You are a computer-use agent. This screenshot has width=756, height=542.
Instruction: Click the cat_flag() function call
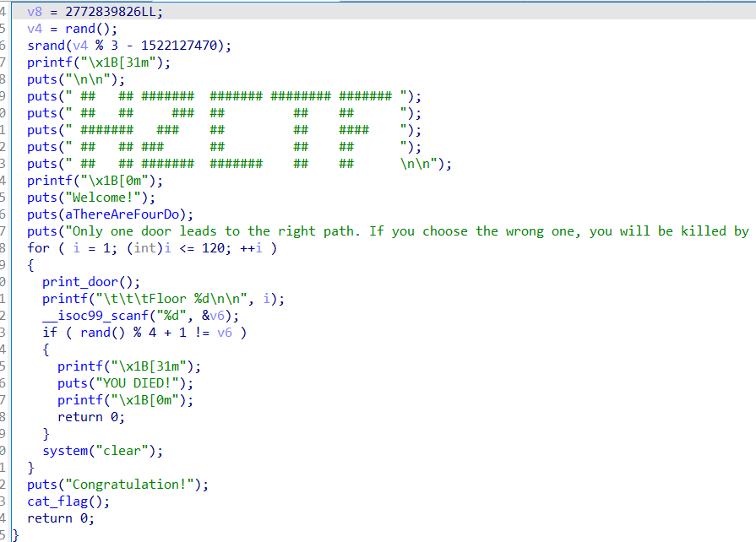click(x=68, y=501)
